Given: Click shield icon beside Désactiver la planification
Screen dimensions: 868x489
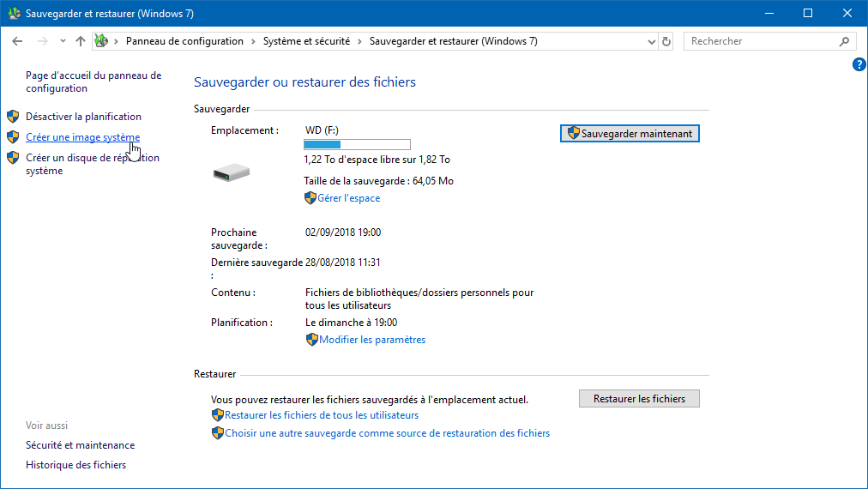Looking at the screenshot, I should point(13,117).
